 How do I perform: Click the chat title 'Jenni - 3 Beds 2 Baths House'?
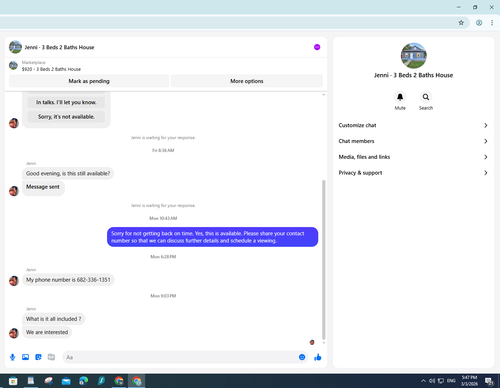point(59,47)
